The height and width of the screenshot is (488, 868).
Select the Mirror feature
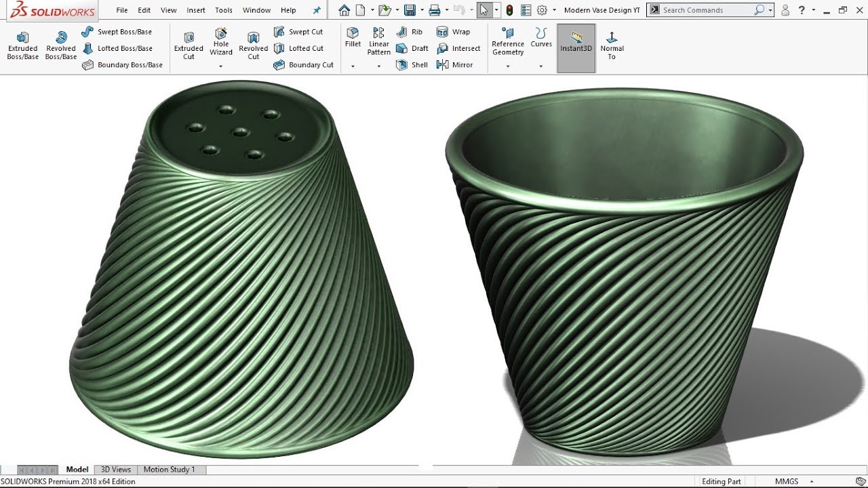coord(454,65)
